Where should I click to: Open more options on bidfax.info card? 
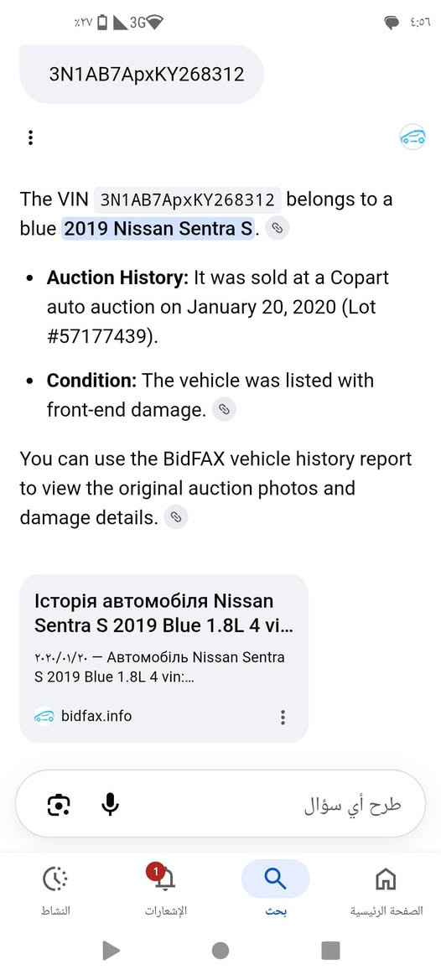(283, 716)
